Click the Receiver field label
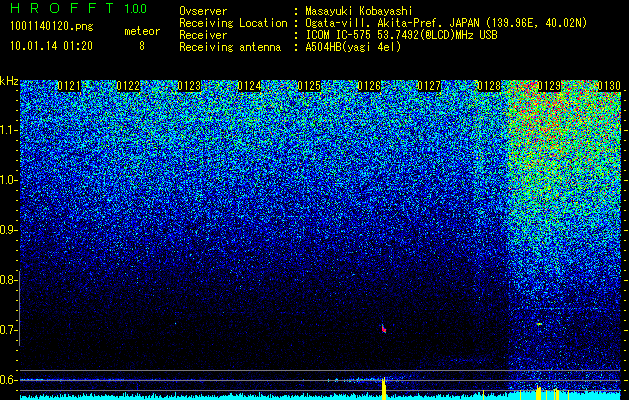The height and width of the screenshot is (400, 629). pyautogui.click(x=203, y=35)
